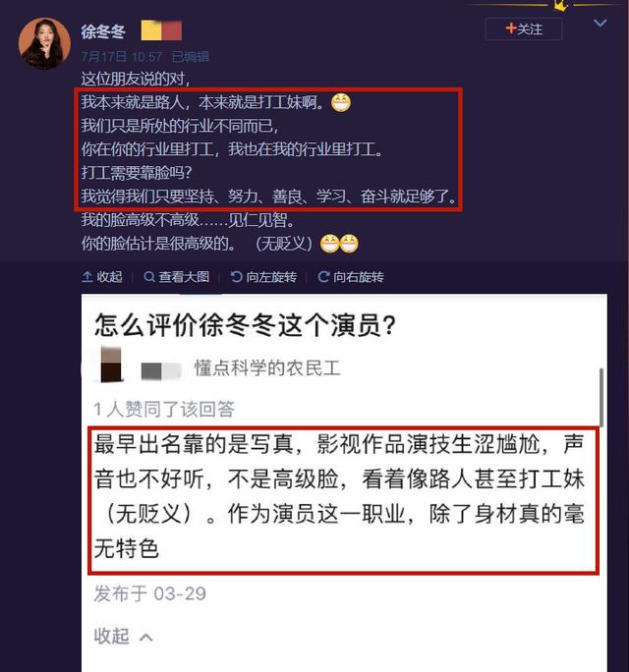629x672 pixels.
Task: Click the membership badge beside the username
Action: tap(161, 30)
